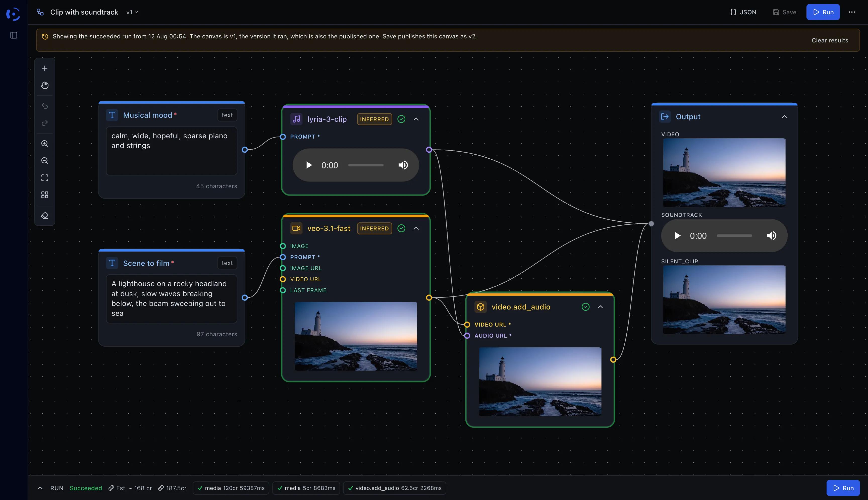Open the v1 version dropdown
The width and height of the screenshot is (868, 500).
(132, 12)
